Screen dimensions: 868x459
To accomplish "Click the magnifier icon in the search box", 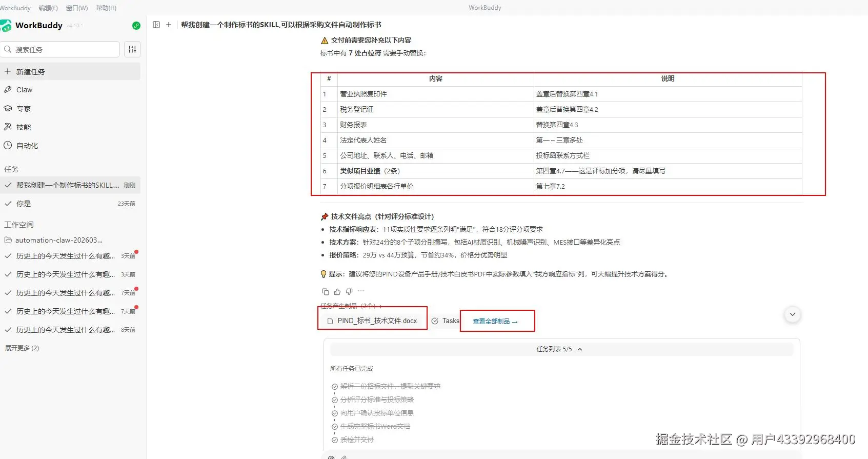I will pyautogui.click(x=8, y=49).
